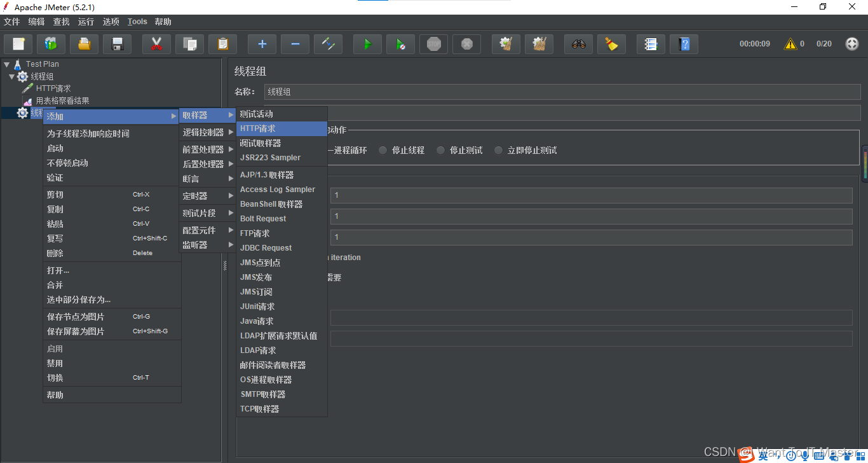Image resolution: width=868 pixels, height=463 pixels.
Task: Click the Stop test icon
Action: pos(433,44)
